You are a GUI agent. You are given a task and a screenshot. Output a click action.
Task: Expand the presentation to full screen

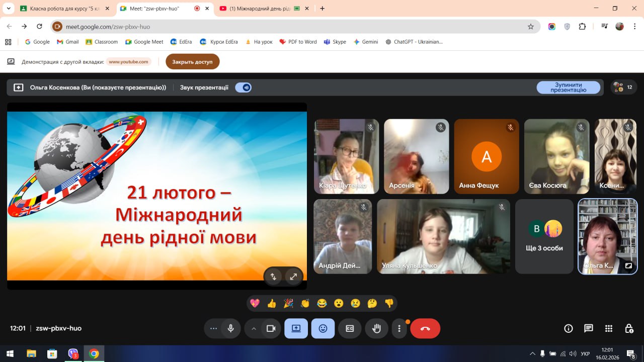[293, 276]
